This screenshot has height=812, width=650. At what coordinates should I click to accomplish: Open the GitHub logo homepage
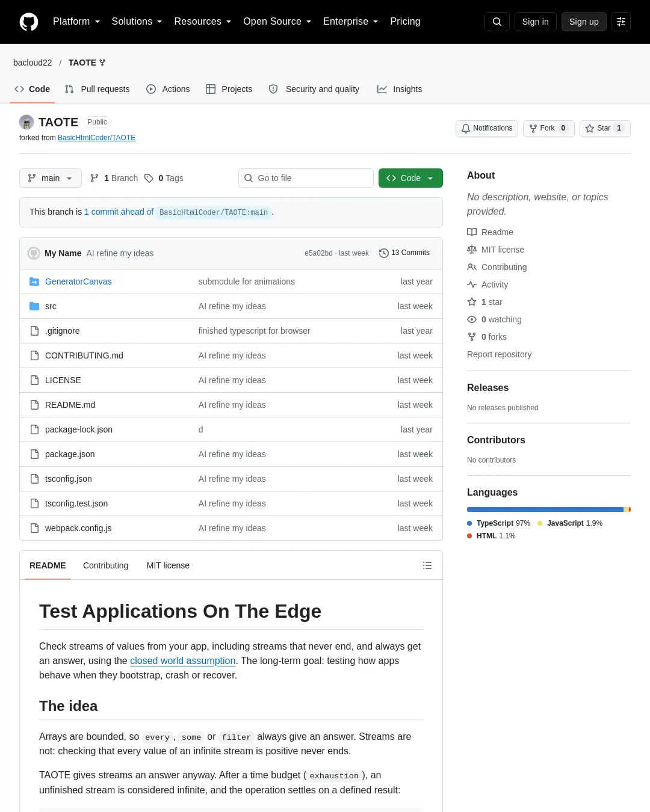(29, 22)
